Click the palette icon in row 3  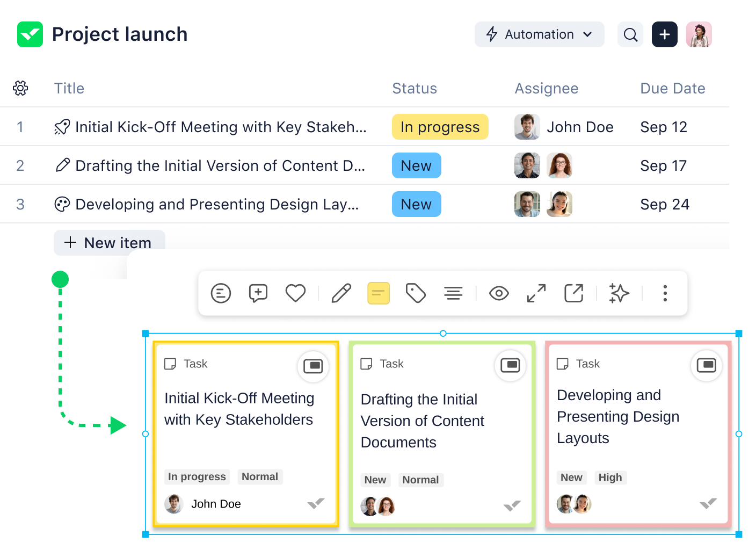click(62, 204)
